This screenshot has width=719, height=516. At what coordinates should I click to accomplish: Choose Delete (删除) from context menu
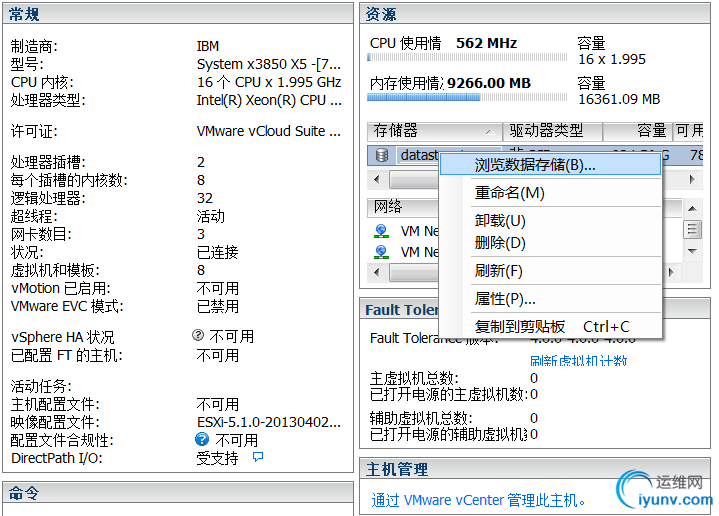pyautogui.click(x=550, y=243)
